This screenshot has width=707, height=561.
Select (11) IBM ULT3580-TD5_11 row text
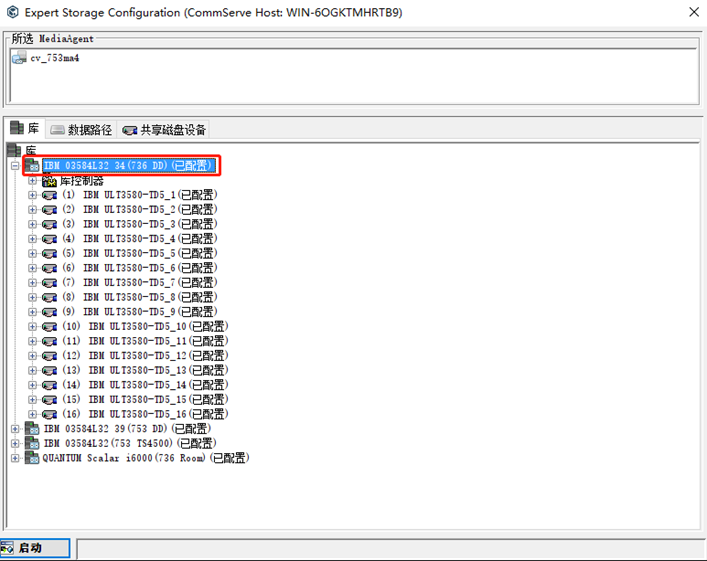[145, 341]
